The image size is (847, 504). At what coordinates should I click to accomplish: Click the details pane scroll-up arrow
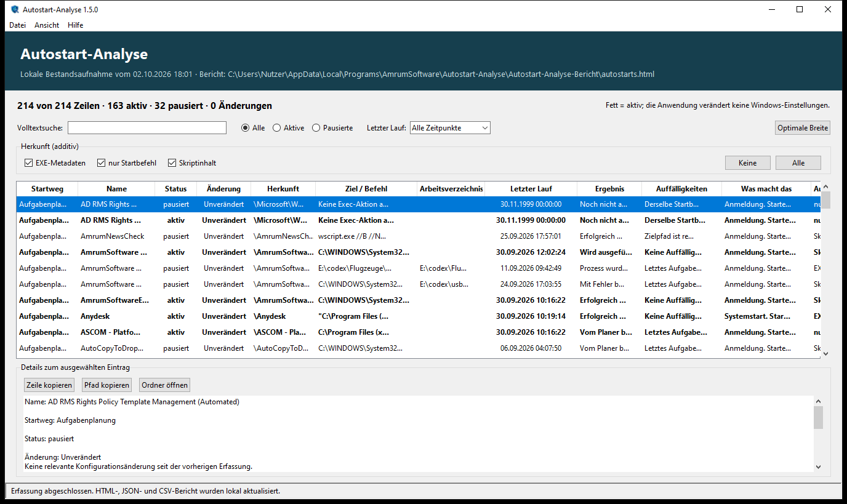point(818,401)
